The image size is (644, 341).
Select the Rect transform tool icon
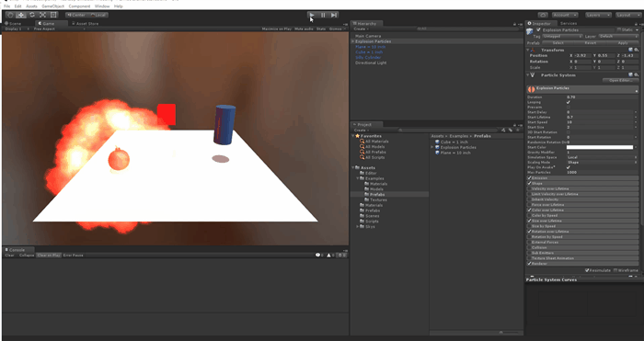[53, 15]
